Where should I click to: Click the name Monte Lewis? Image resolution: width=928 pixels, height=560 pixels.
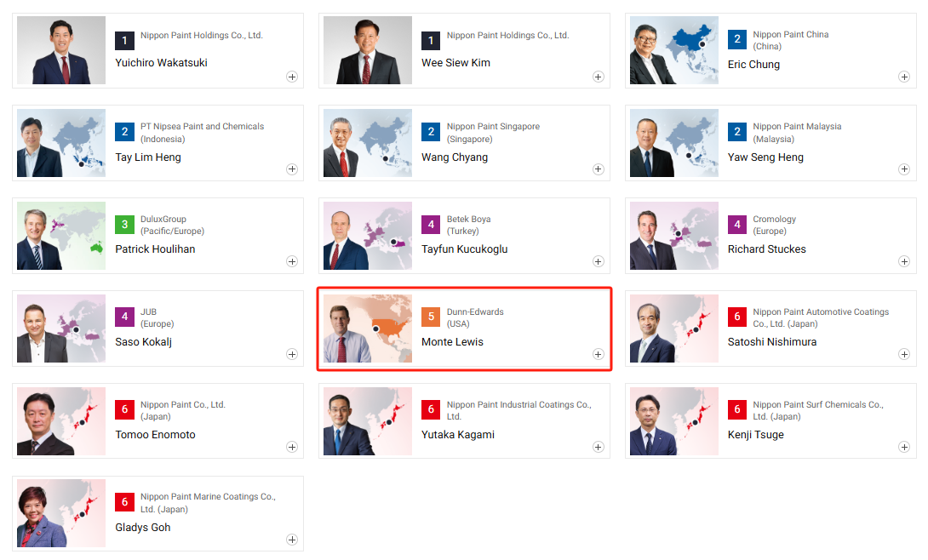[x=452, y=342]
